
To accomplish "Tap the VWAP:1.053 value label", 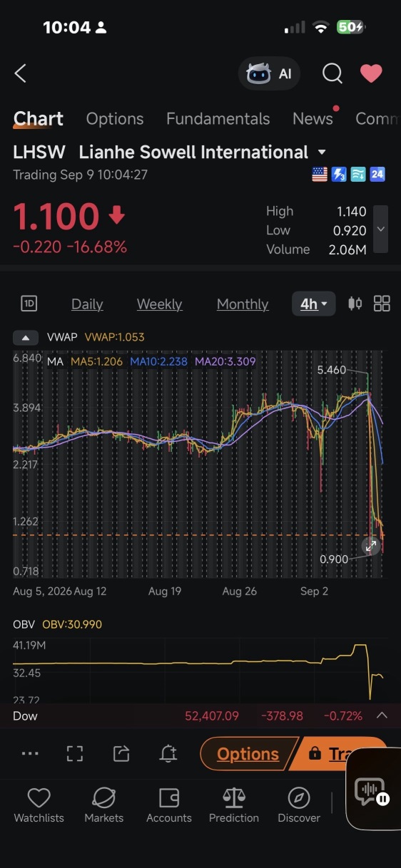I will point(114,338).
